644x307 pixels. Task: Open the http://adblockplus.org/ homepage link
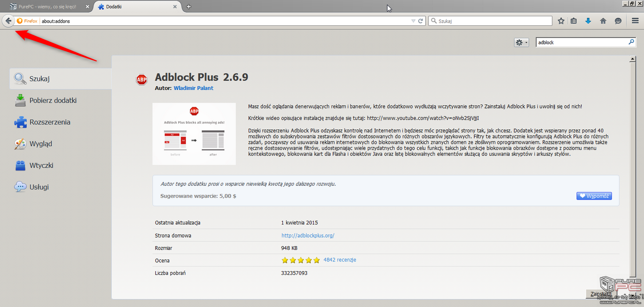click(308, 235)
